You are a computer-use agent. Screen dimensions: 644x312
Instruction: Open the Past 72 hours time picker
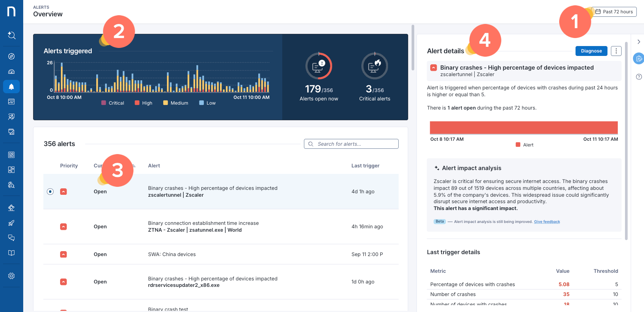coord(614,12)
